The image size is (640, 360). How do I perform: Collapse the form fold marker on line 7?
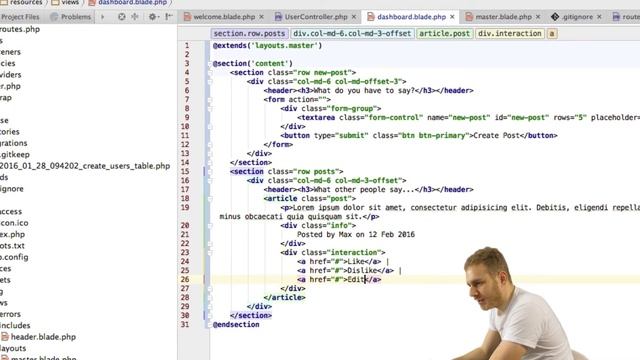(x=210, y=100)
